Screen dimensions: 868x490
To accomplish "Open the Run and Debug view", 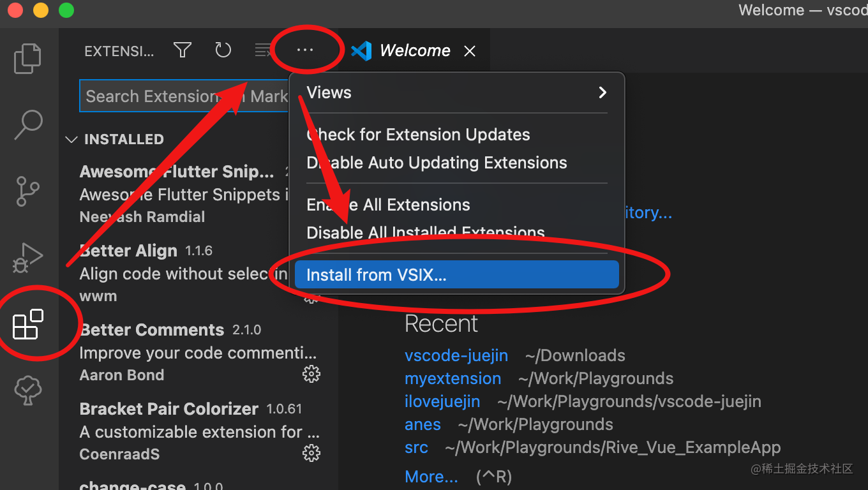I will pos(27,257).
